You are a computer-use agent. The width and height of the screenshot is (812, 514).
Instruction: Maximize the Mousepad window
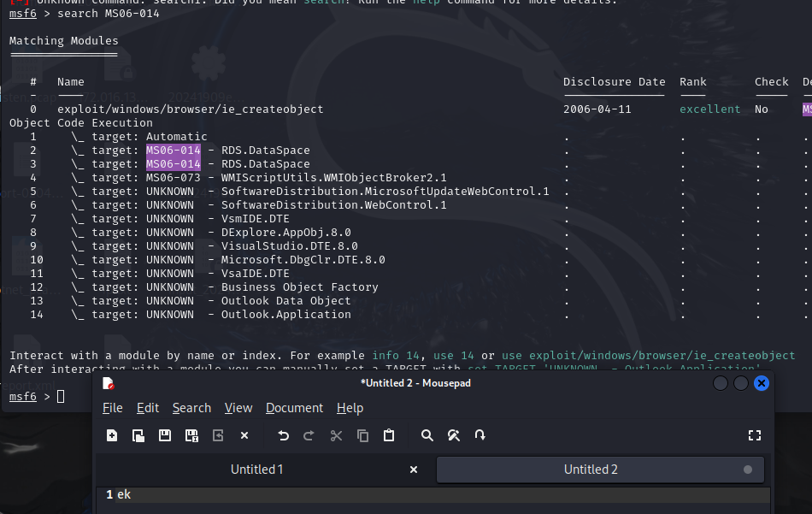tap(740, 383)
